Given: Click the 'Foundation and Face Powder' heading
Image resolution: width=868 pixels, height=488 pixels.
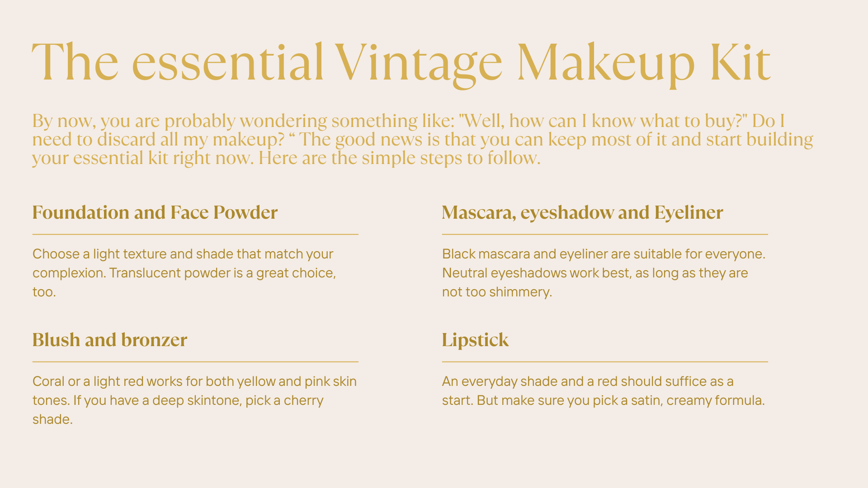Looking at the screenshot, I should (155, 212).
